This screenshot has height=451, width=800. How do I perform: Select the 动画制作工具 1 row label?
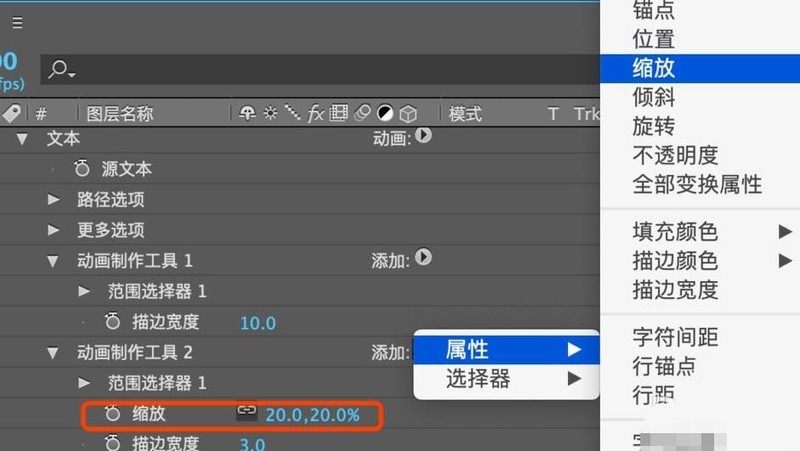coord(135,261)
